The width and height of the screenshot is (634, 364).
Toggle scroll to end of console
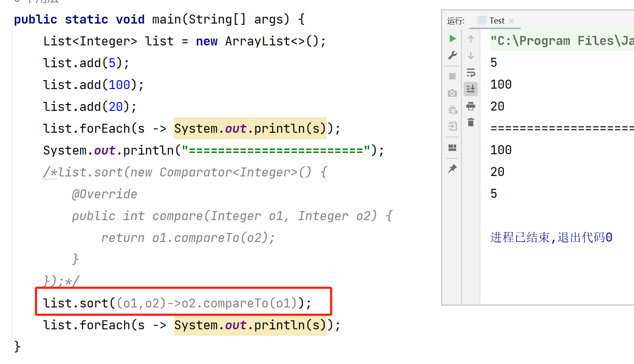pyautogui.click(x=471, y=89)
